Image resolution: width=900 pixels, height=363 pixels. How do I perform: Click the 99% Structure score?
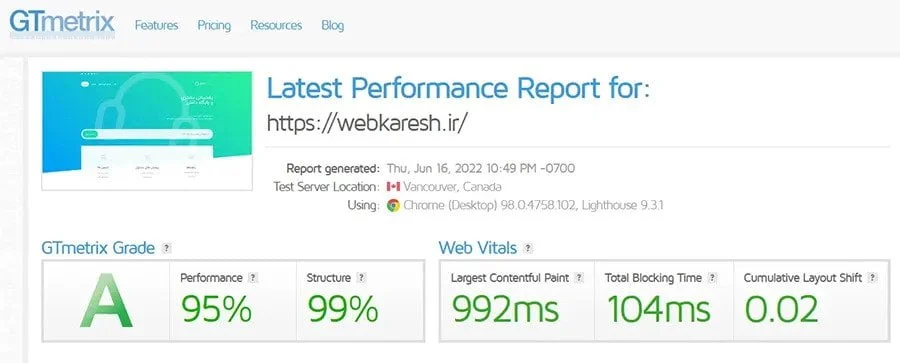tap(343, 309)
